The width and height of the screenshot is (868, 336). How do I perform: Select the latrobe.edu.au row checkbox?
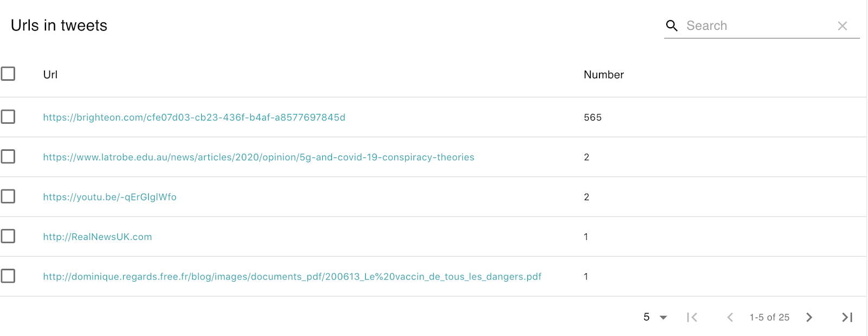[8, 157]
